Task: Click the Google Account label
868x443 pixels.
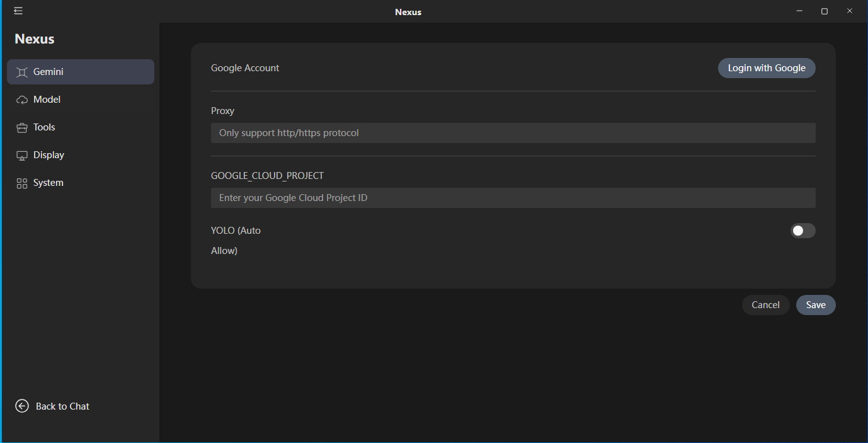Action: point(245,68)
